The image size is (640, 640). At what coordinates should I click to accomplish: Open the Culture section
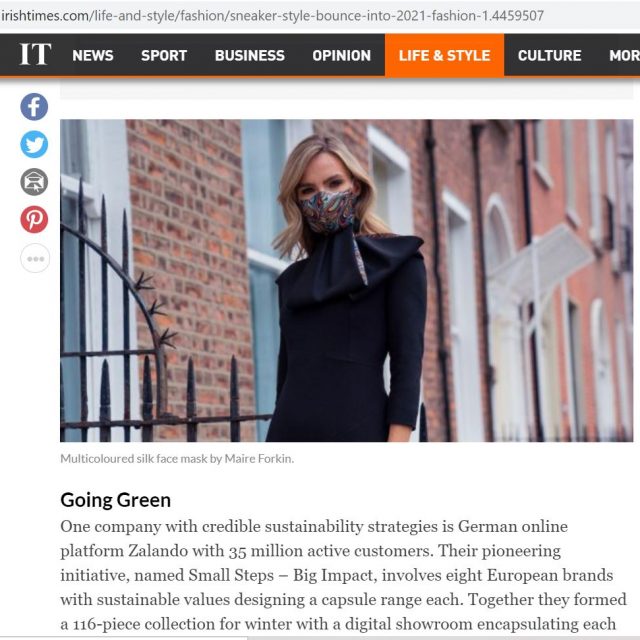click(x=549, y=56)
